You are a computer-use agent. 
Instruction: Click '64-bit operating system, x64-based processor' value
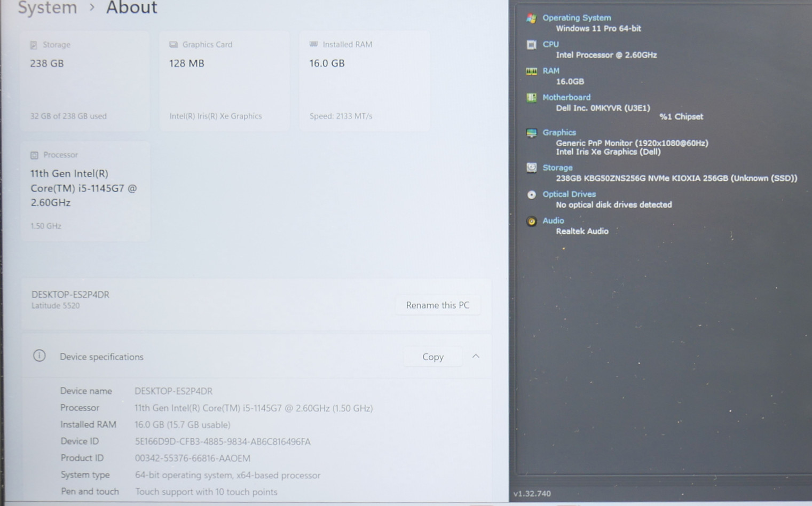(227, 475)
